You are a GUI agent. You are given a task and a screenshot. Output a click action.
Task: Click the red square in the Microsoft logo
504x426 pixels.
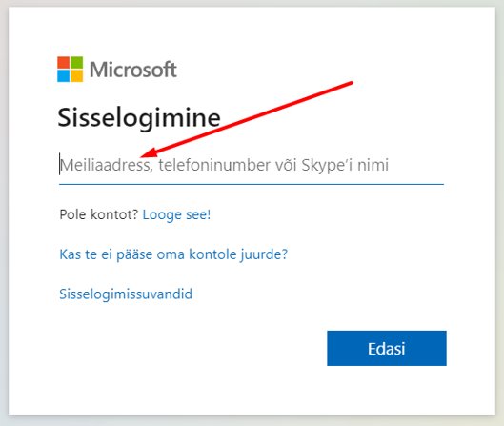coord(63,62)
